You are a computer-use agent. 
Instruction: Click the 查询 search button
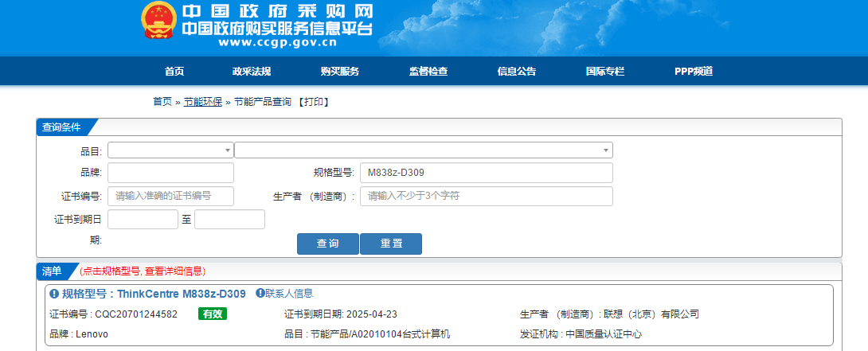point(328,244)
